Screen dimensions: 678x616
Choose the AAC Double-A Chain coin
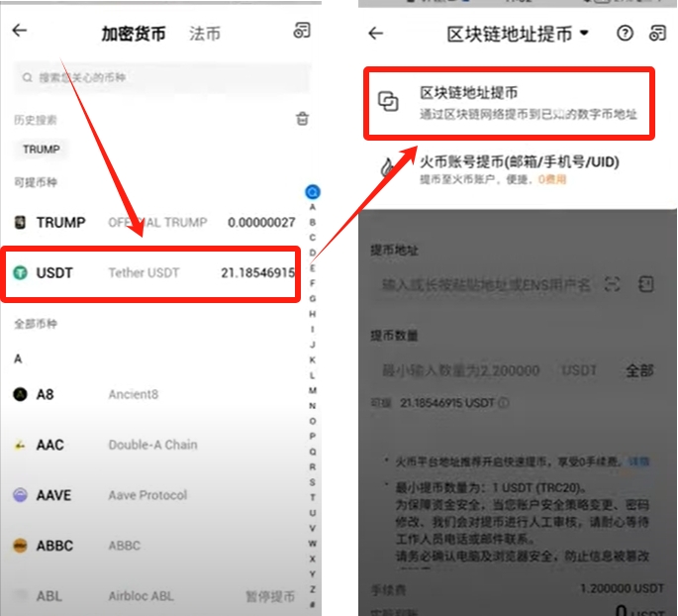pos(154,445)
